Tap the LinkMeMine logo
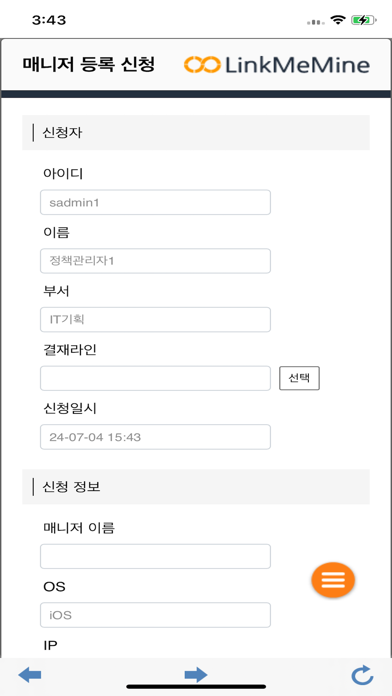This screenshot has width=392, height=696. coord(277,65)
